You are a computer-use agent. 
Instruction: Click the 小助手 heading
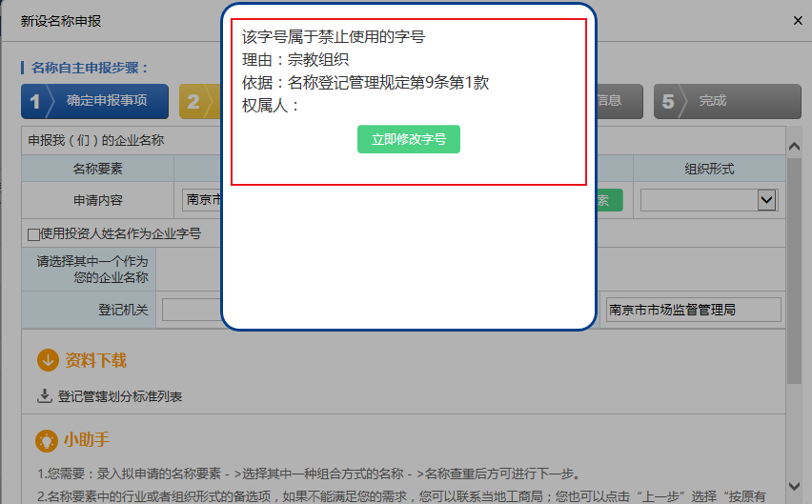(x=87, y=440)
